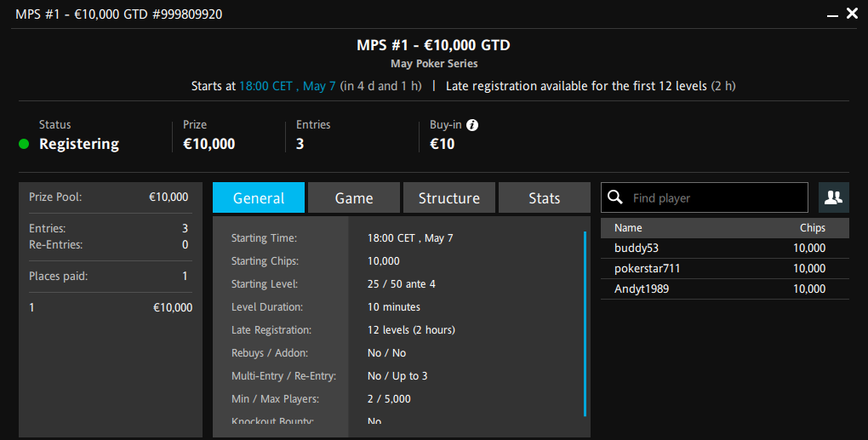Open the Stats tab
The image size is (868, 440).
coord(544,197)
